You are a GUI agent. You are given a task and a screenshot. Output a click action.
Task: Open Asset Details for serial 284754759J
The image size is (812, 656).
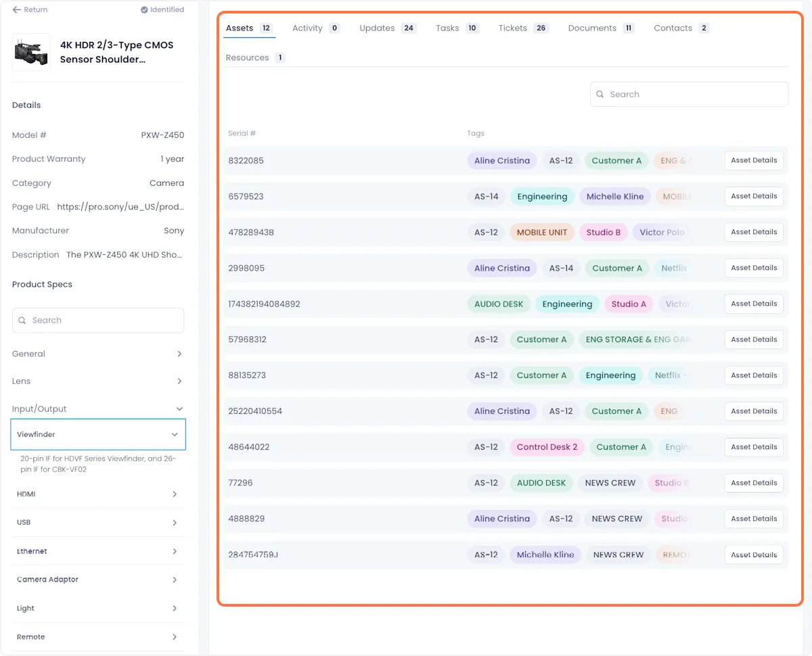[754, 555]
